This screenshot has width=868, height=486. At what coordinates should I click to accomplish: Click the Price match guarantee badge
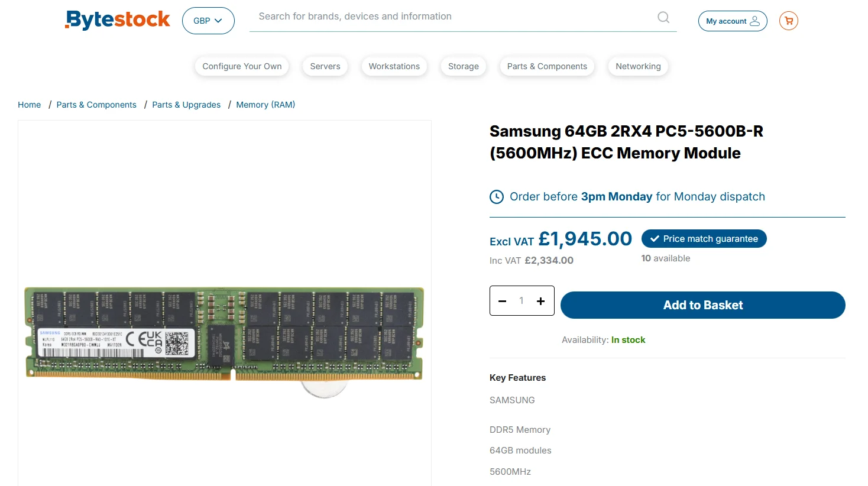(704, 239)
